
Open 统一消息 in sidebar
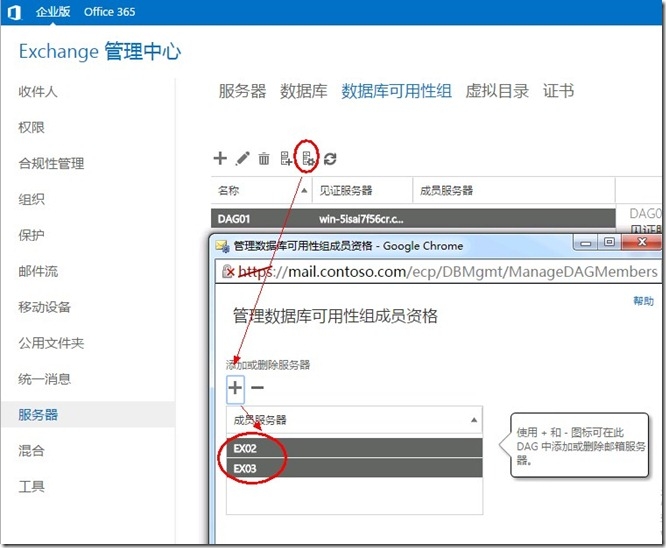click(x=44, y=379)
